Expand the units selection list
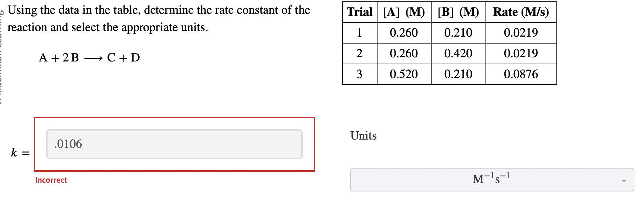Image resolution: width=644 pixels, height=219 pixels. [492, 179]
